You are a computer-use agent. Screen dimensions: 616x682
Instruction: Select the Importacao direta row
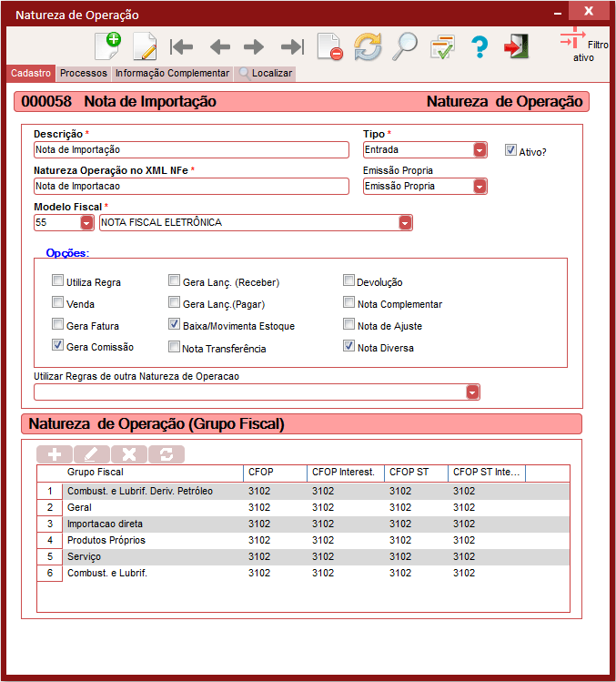(303, 524)
